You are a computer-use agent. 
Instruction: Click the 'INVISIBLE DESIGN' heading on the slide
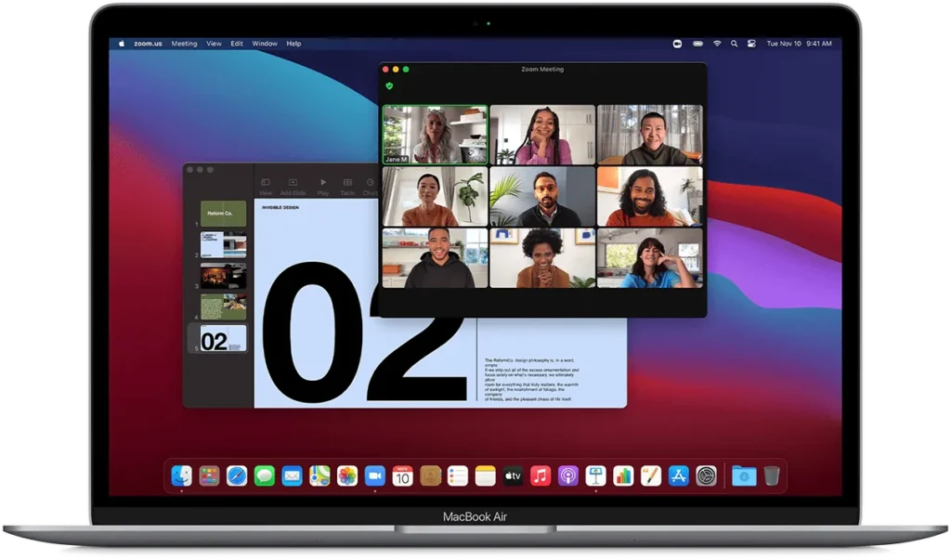280,207
